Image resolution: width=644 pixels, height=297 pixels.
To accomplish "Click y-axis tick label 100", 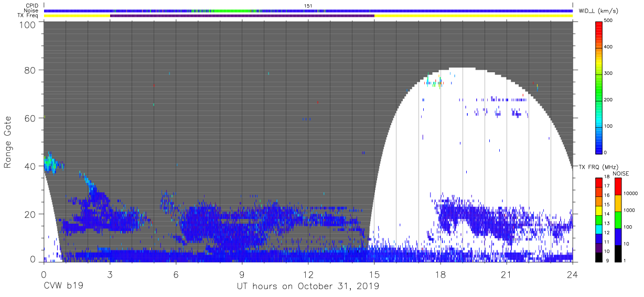I will pyautogui.click(x=29, y=24).
